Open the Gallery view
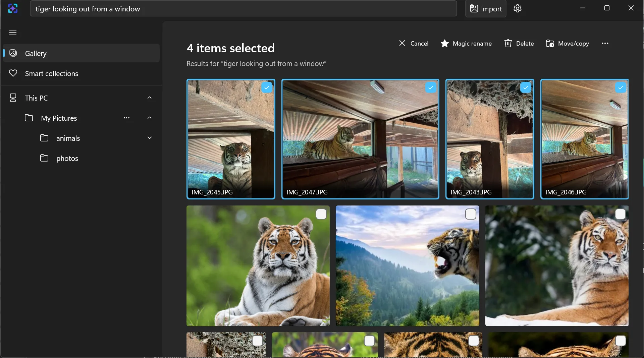 pyautogui.click(x=81, y=53)
